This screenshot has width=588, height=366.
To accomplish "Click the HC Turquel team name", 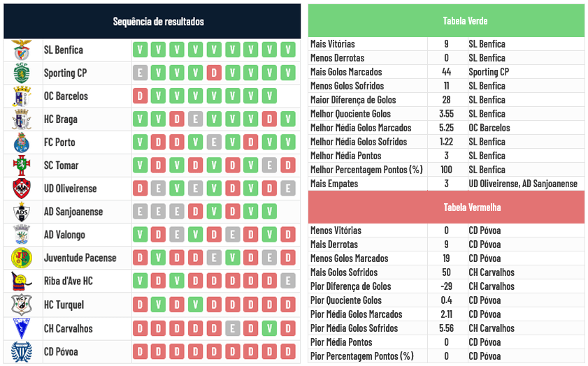I will click(x=64, y=305).
